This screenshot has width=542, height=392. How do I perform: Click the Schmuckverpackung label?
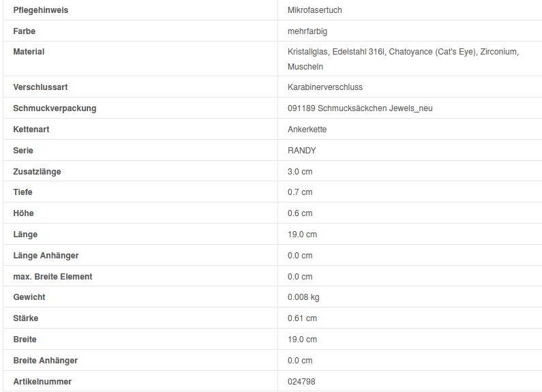pos(55,108)
